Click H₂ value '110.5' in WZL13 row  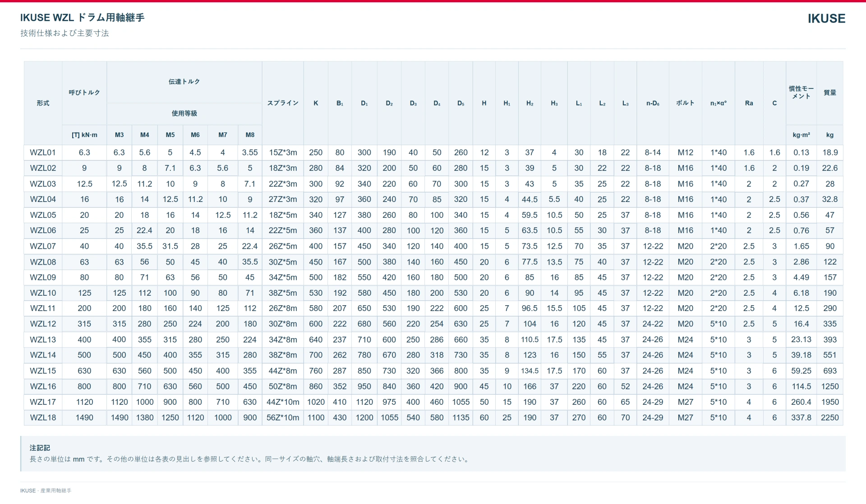530,339
